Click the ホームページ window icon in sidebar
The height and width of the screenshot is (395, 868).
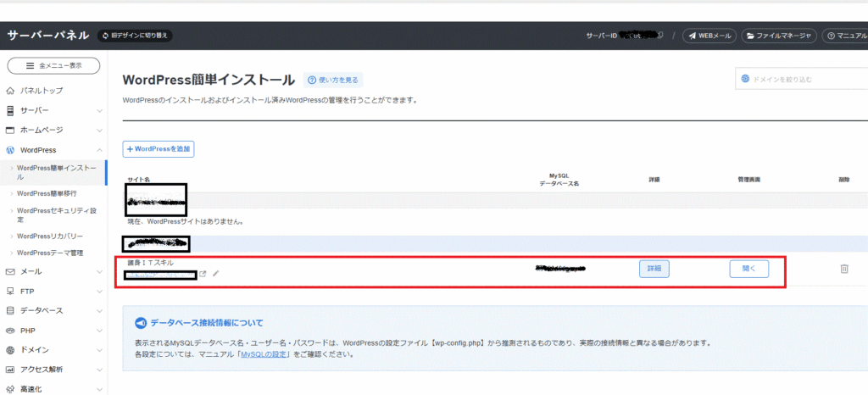click(10, 131)
